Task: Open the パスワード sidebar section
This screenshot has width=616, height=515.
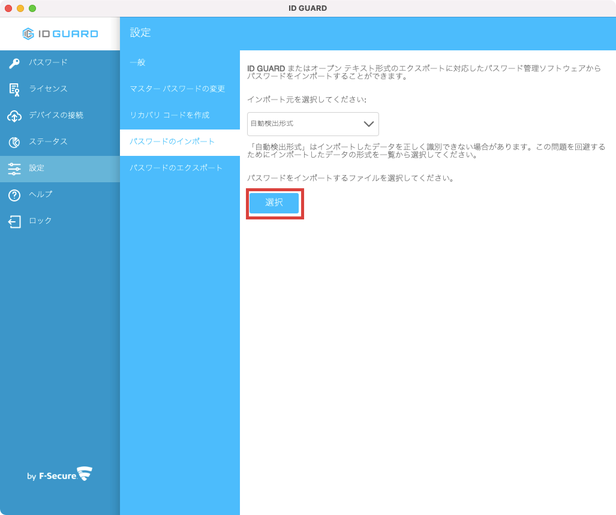Action: click(60, 63)
